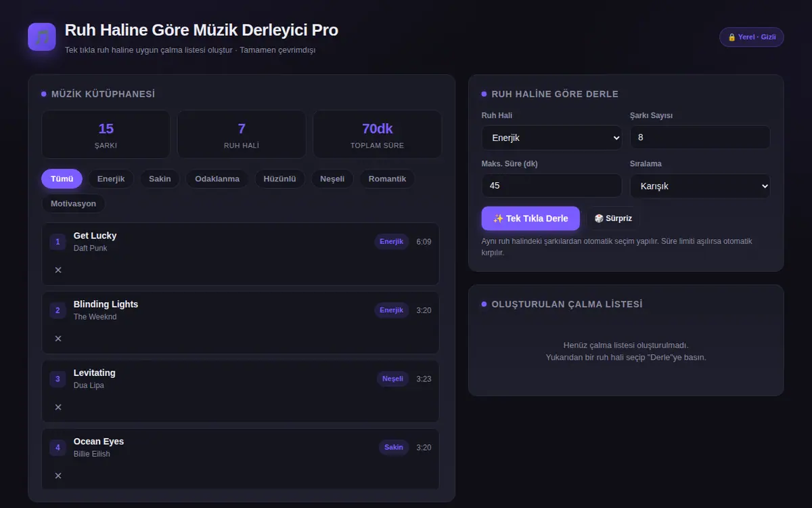Switch to Neşeli mood filter
This screenshot has width=812, height=508.
pyautogui.click(x=332, y=179)
